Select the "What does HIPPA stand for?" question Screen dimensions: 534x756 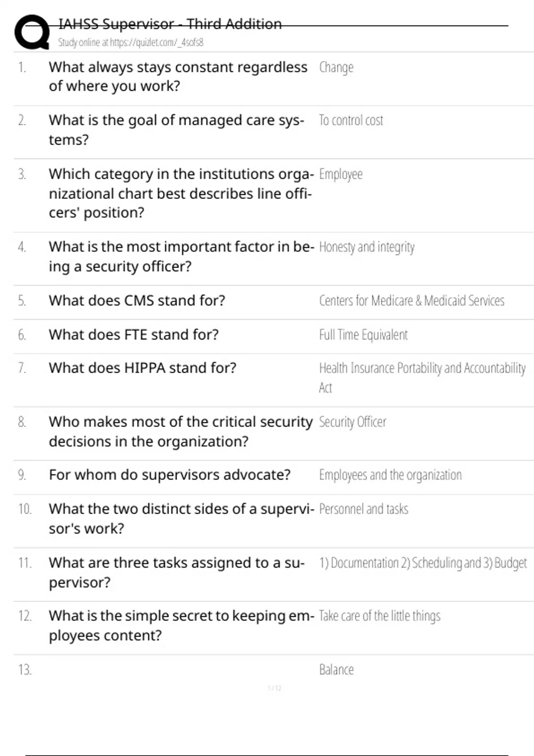click(142, 368)
